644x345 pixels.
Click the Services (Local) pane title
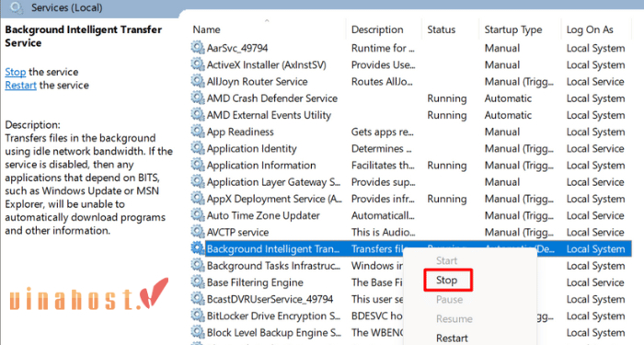(66, 7)
